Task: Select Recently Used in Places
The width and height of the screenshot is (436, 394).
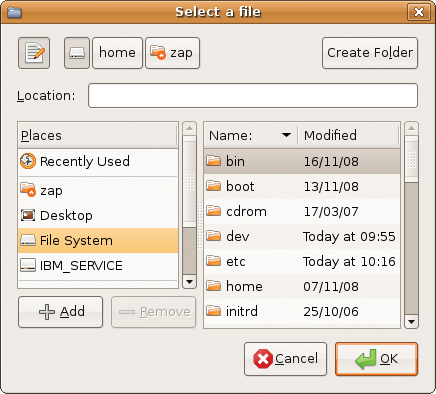Action: click(98, 161)
